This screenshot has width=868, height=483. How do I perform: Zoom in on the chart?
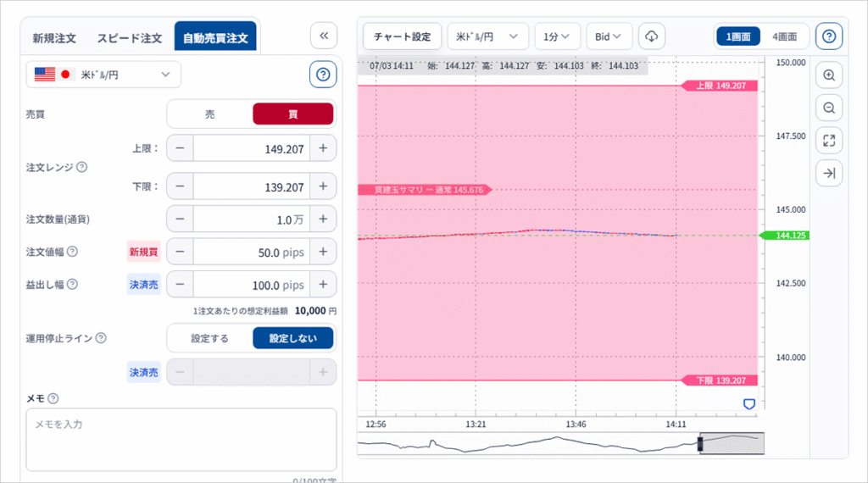click(829, 75)
